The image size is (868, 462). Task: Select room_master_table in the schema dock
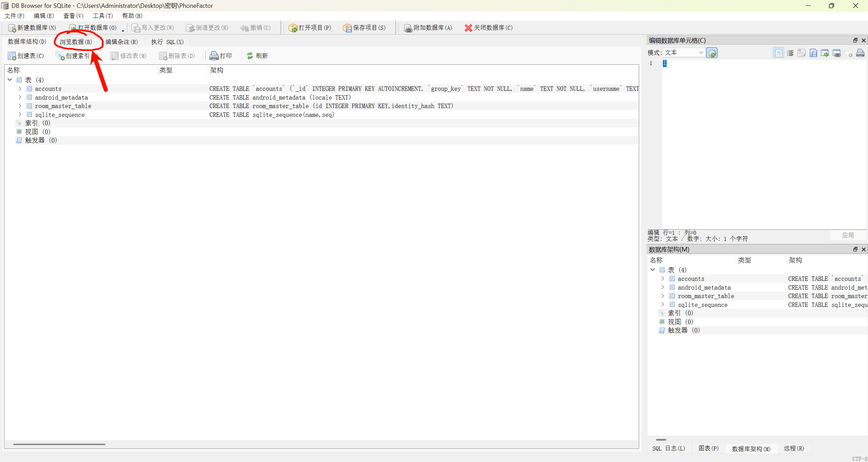(x=706, y=296)
